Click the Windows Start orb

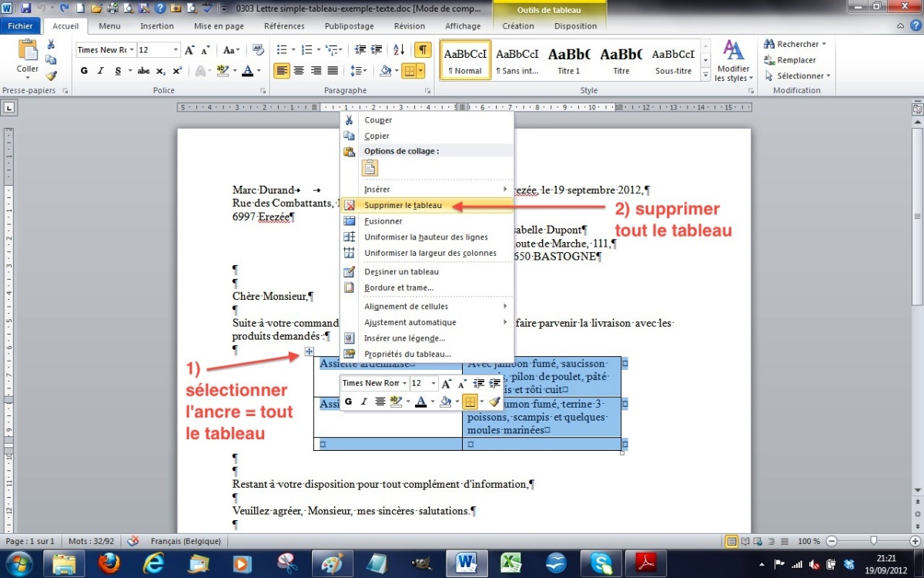(20, 563)
